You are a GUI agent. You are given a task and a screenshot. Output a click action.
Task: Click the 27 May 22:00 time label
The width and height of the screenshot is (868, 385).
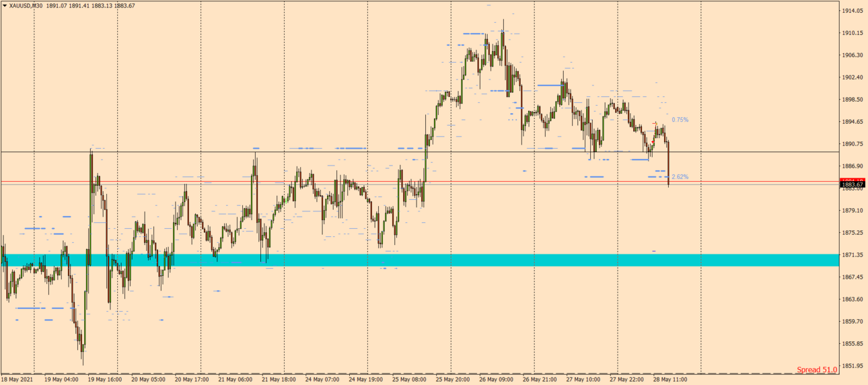[627, 380]
